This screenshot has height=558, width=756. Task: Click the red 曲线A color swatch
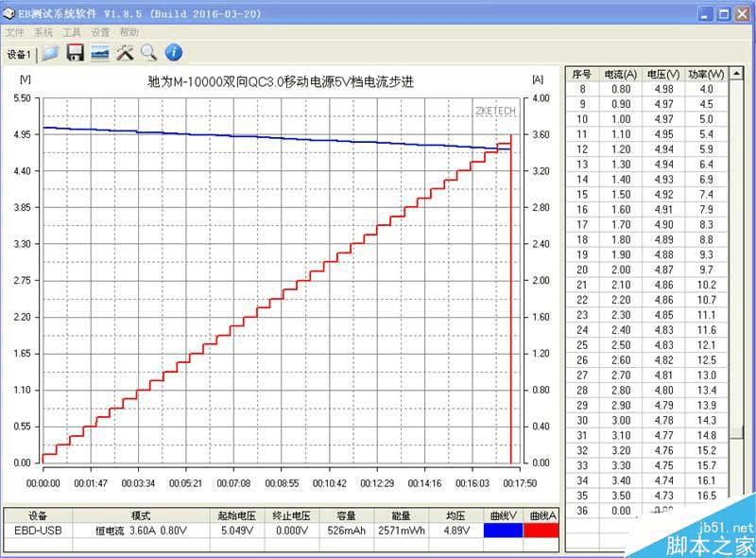pos(541,531)
